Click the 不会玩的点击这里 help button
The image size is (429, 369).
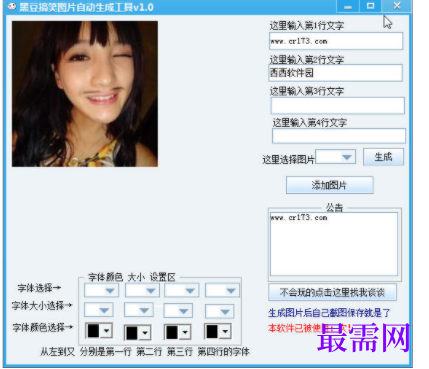coord(332,293)
